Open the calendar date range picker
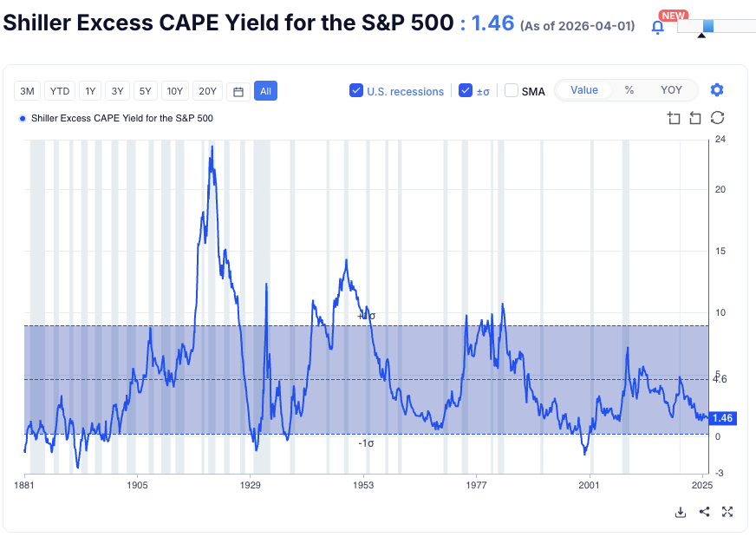This screenshot has height=537, width=756. point(238,91)
